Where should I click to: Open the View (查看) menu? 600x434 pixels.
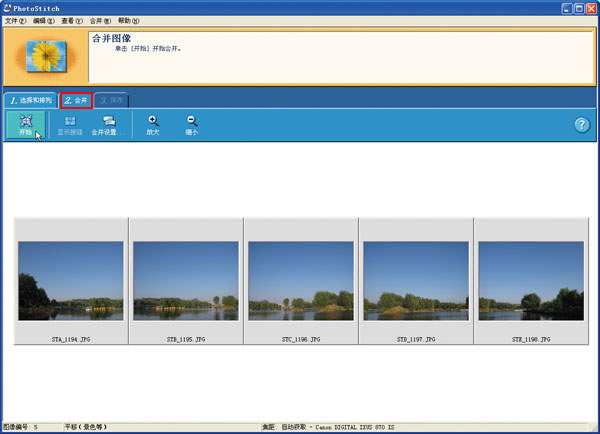[x=72, y=21]
